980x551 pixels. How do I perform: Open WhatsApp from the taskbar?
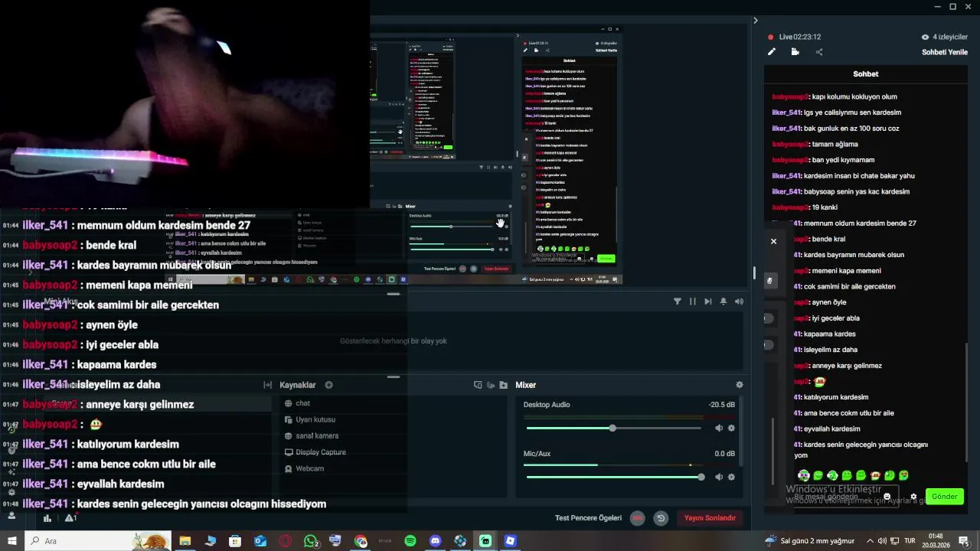coord(310,541)
